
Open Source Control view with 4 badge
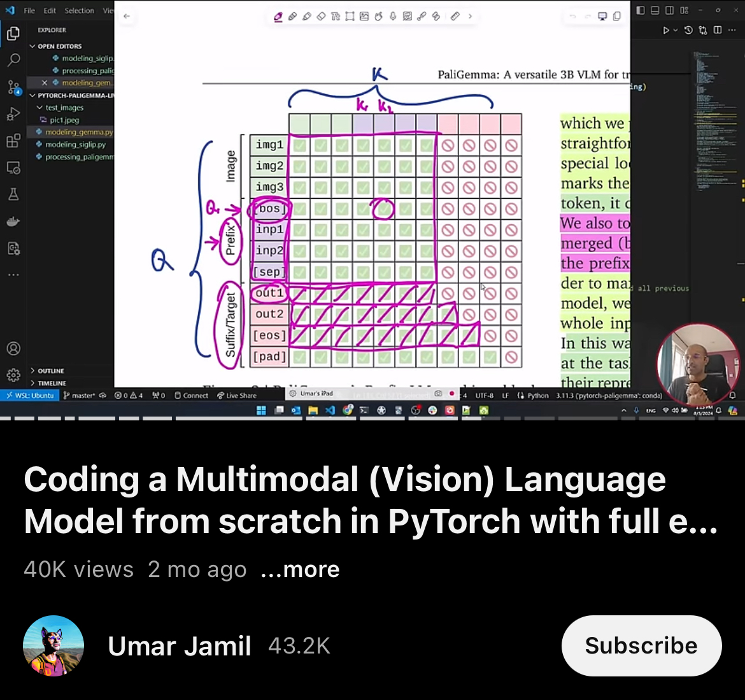(x=14, y=87)
